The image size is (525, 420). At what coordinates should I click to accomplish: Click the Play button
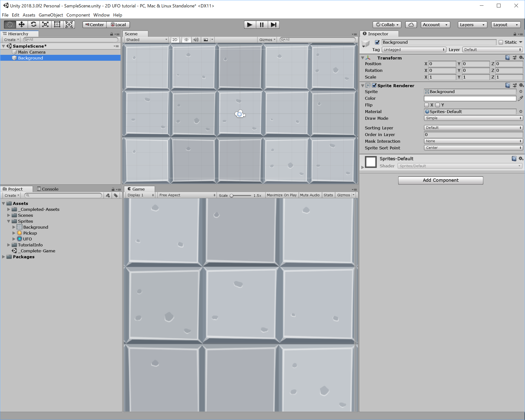click(x=250, y=25)
